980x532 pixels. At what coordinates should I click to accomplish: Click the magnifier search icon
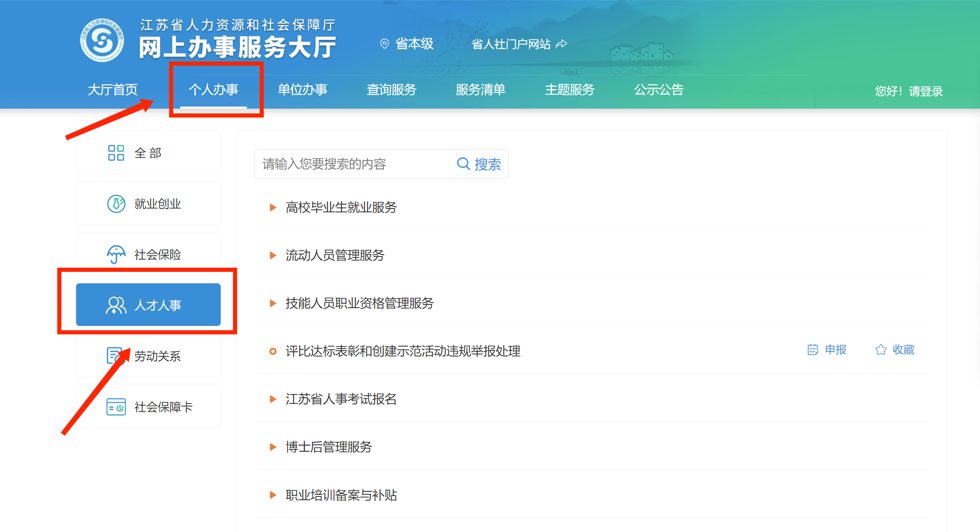tap(463, 164)
